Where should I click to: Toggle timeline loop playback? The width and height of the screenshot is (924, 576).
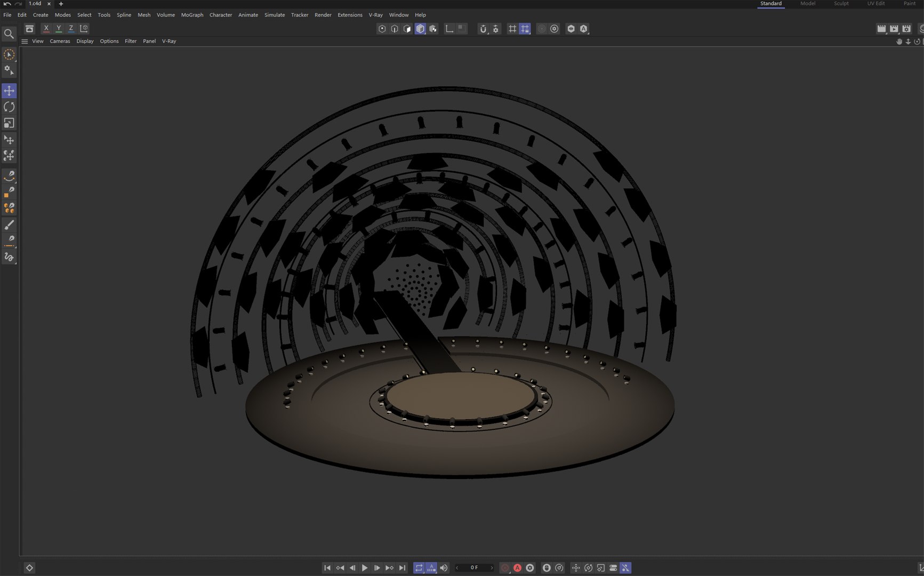[x=419, y=568]
